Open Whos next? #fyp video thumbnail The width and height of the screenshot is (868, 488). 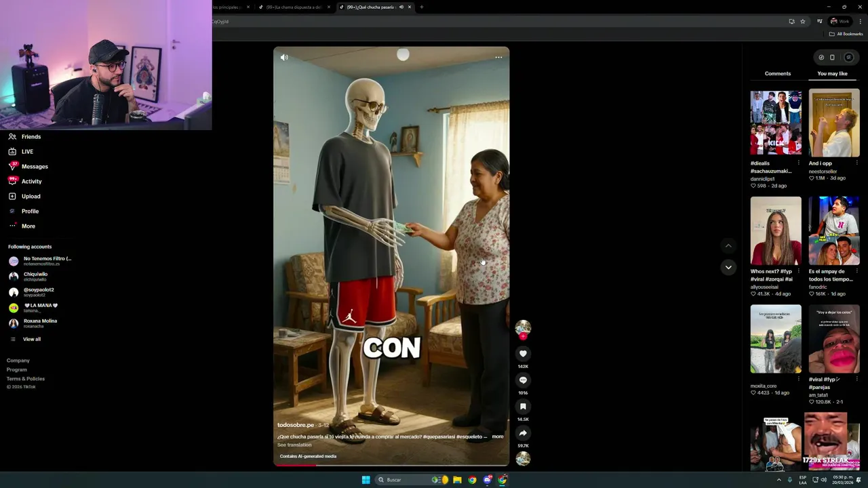pos(776,231)
